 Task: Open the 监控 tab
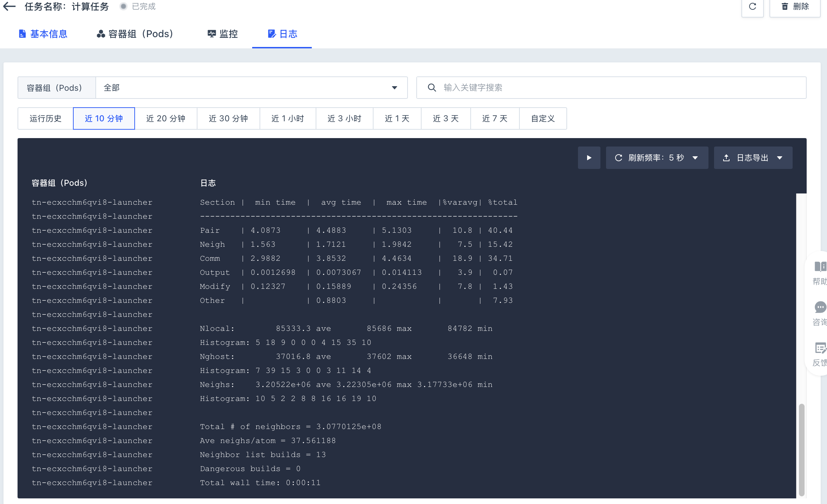[x=223, y=34]
